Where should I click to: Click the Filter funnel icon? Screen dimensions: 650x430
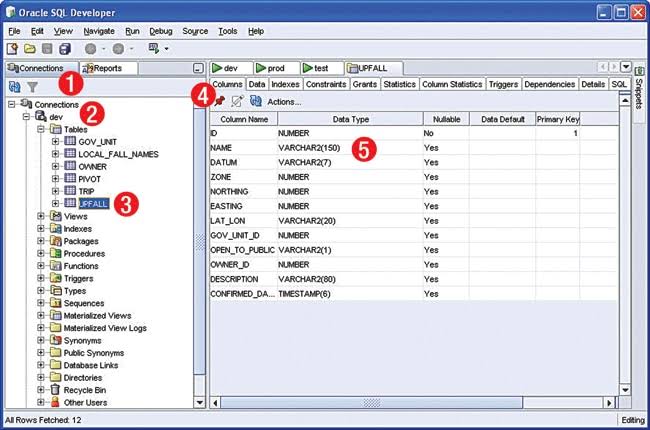(32, 87)
